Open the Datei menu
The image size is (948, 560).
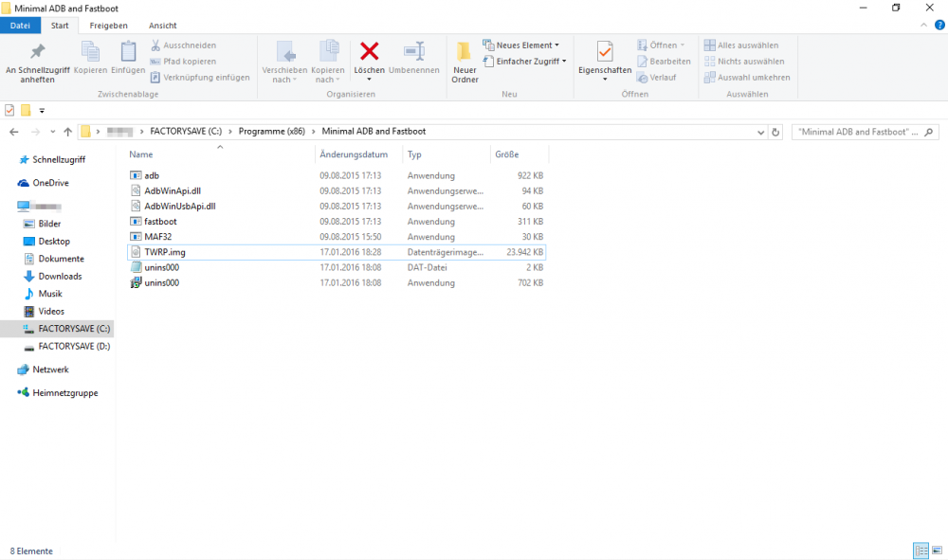pyautogui.click(x=20, y=26)
